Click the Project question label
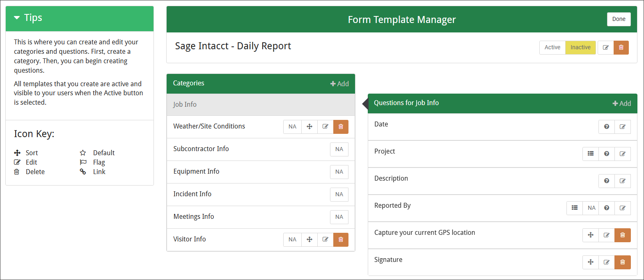 pyautogui.click(x=385, y=151)
